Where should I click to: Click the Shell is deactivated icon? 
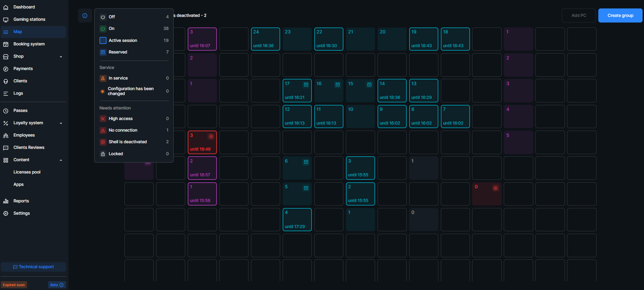coord(103,142)
